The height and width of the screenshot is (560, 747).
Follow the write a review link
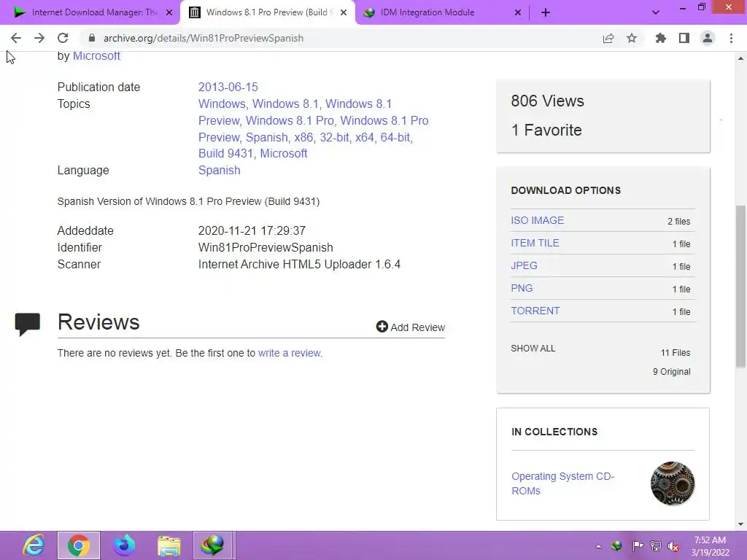(289, 353)
